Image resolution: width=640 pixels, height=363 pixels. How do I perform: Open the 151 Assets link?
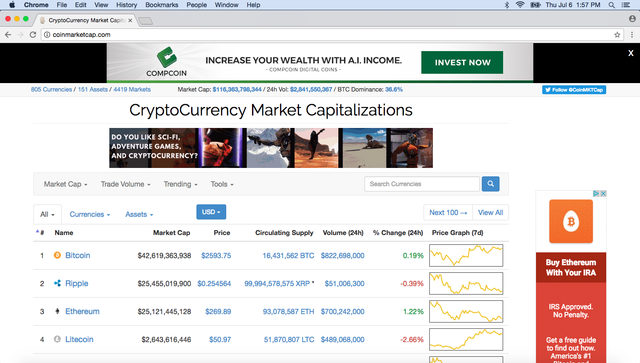pyautogui.click(x=93, y=89)
